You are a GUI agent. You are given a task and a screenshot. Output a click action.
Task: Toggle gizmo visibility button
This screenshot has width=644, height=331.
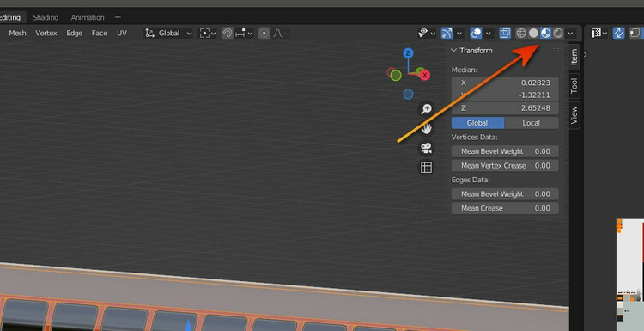click(x=447, y=34)
